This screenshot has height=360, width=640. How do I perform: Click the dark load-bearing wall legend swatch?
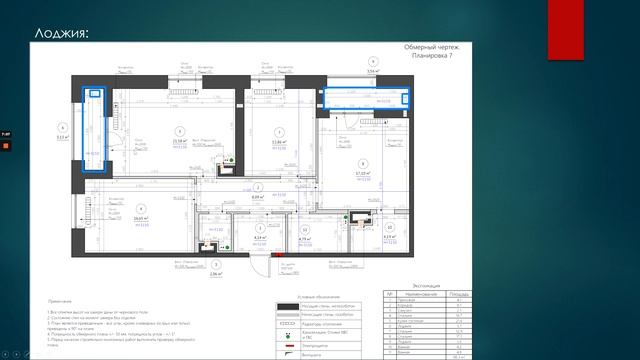[x=288, y=307]
